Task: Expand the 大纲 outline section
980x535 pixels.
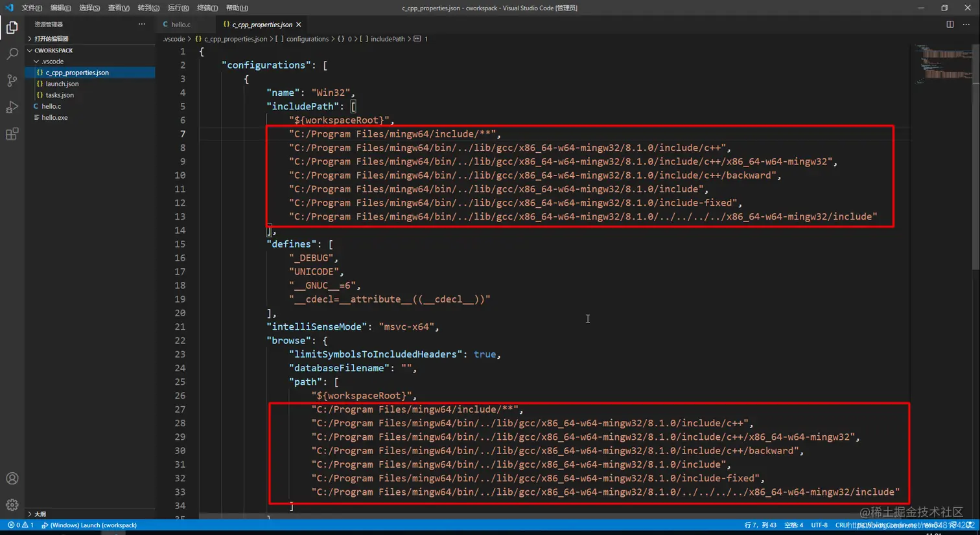Action: click(x=89, y=514)
